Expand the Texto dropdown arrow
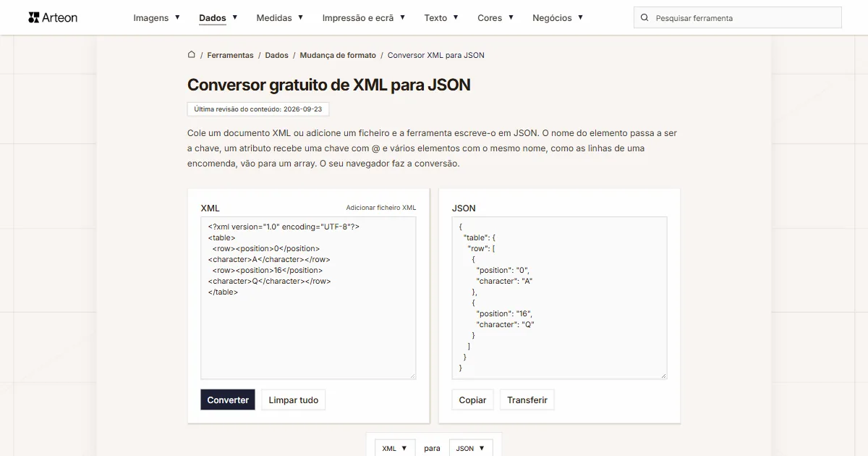The width and height of the screenshot is (868, 456). coord(456,17)
